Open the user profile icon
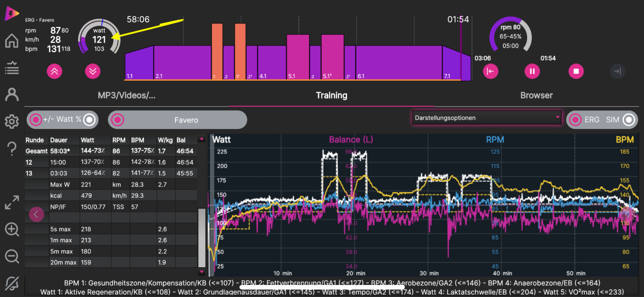This screenshot has width=644, height=297. click(12, 94)
